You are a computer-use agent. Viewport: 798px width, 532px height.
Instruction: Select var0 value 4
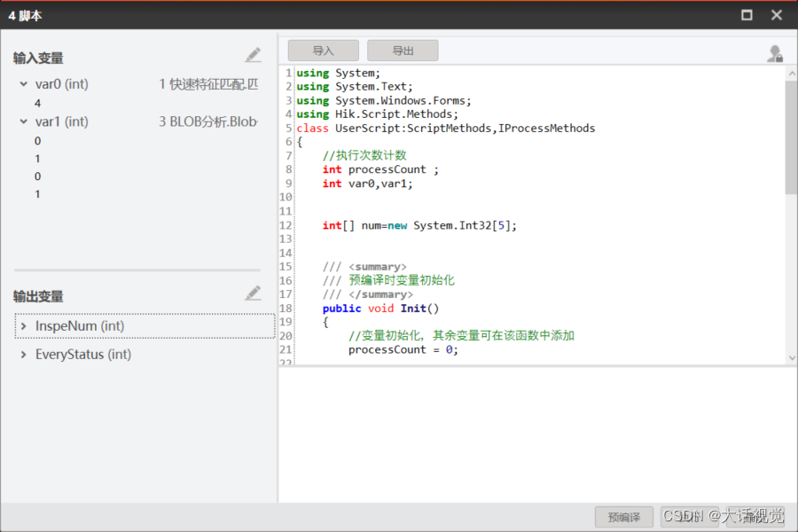coord(37,104)
